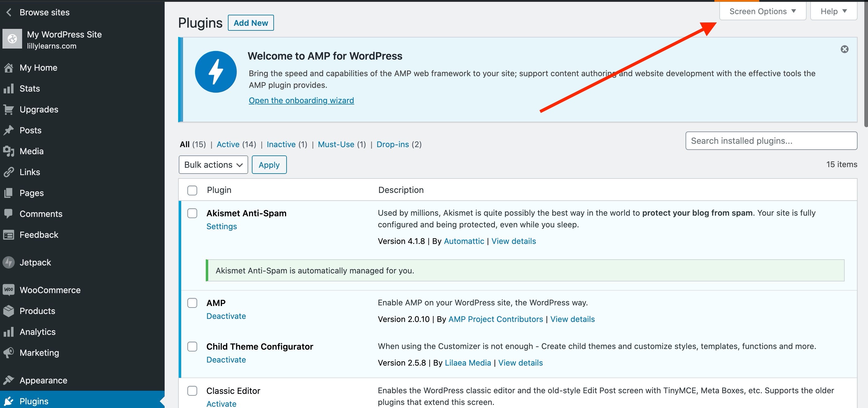This screenshot has width=868, height=408.
Task: Open the Appearance menu item
Action: (82, 380)
